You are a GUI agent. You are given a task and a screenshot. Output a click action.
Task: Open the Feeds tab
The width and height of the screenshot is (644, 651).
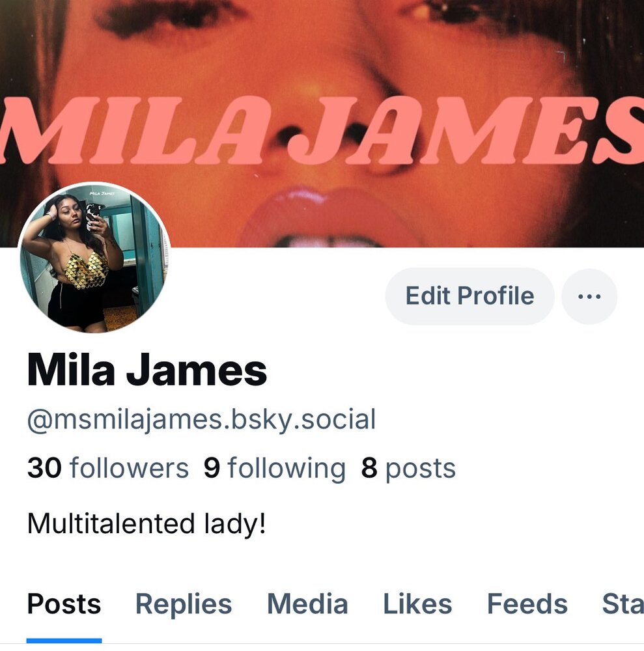(x=527, y=604)
